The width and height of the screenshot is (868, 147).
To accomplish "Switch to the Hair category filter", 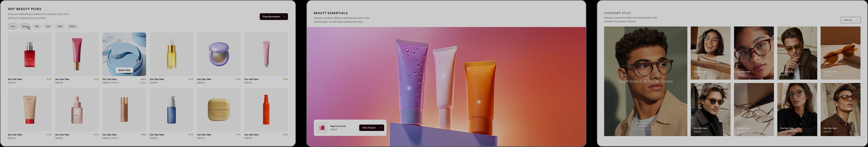I will click(x=37, y=26).
